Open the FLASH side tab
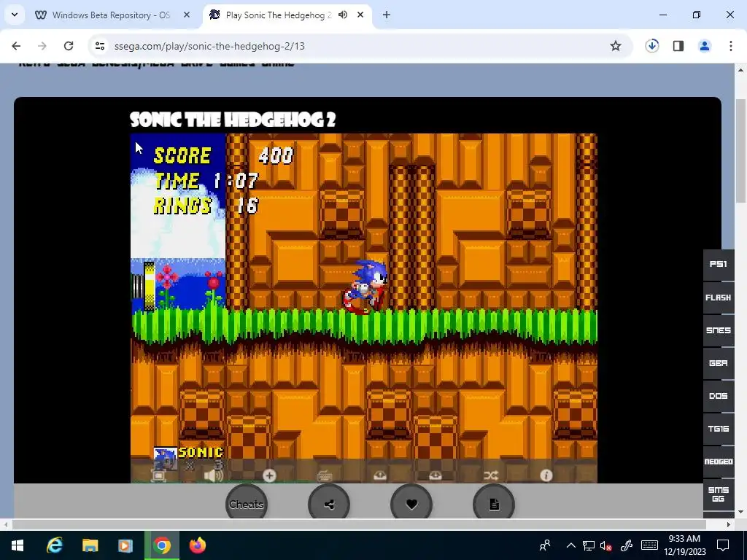The image size is (747, 560). point(719,297)
